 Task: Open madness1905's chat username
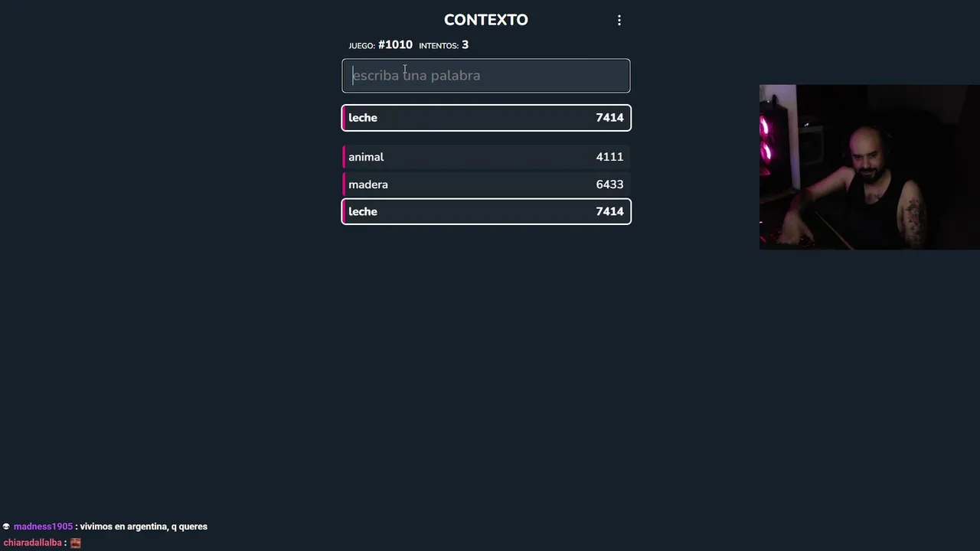point(43,527)
